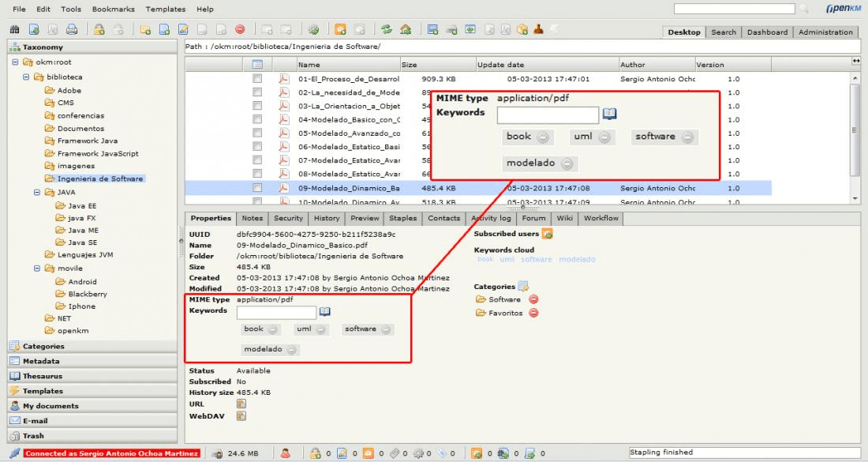Collapse the movile folder tree node
Screen dimensions: 868x462
pyautogui.click(x=37, y=268)
